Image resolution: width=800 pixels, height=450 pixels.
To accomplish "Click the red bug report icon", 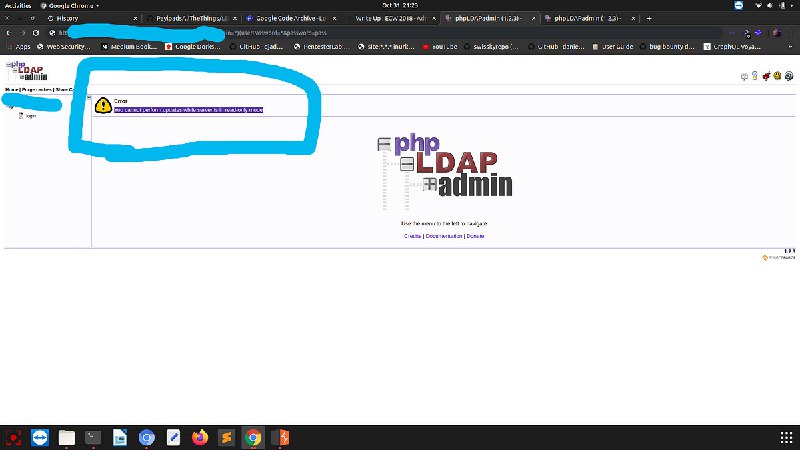I will [766, 76].
